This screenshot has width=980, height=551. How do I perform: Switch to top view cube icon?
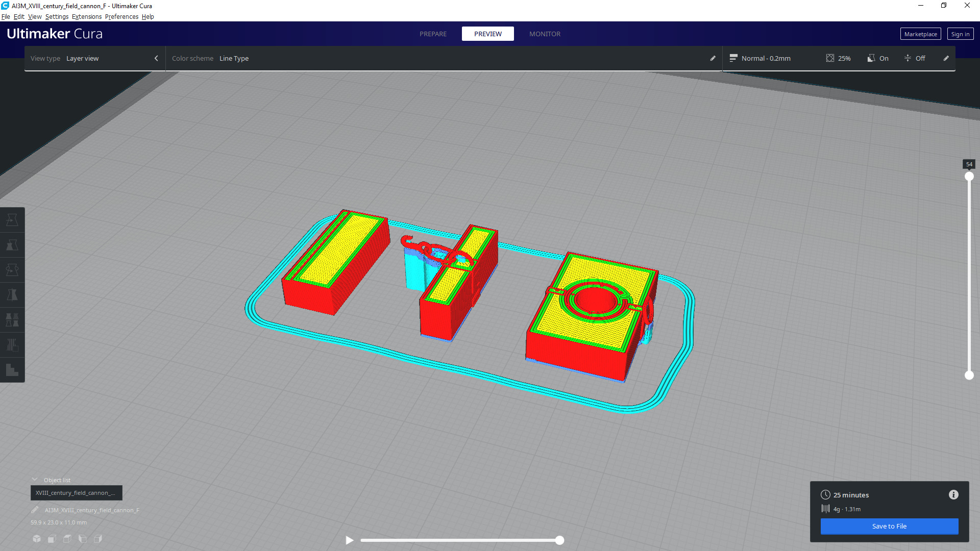[67, 539]
